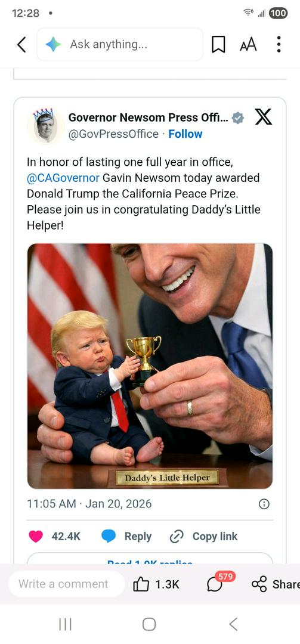300x644 pixels.
Task: Tap the back arrow at top left
Action: tap(22, 44)
